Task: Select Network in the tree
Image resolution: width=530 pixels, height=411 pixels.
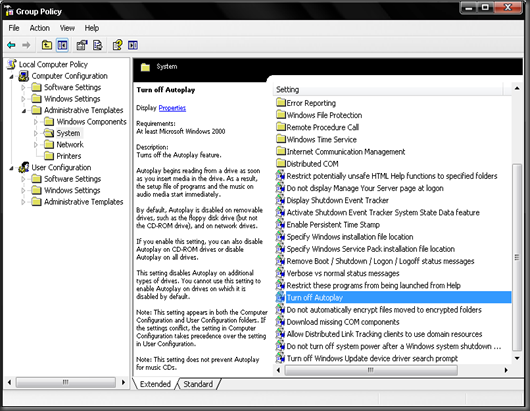Action: tap(70, 145)
